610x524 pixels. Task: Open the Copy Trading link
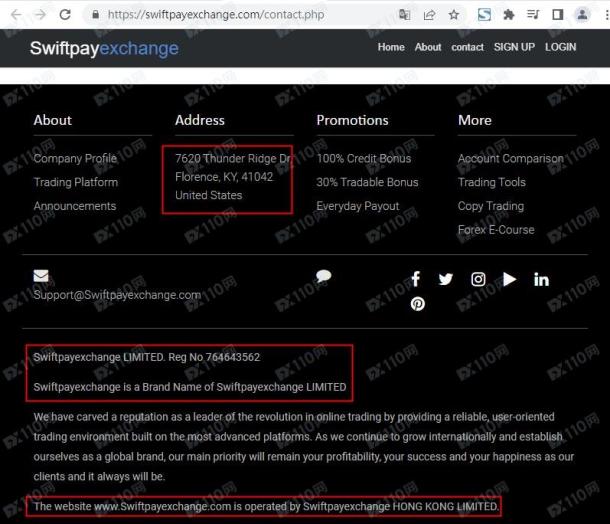pos(491,206)
